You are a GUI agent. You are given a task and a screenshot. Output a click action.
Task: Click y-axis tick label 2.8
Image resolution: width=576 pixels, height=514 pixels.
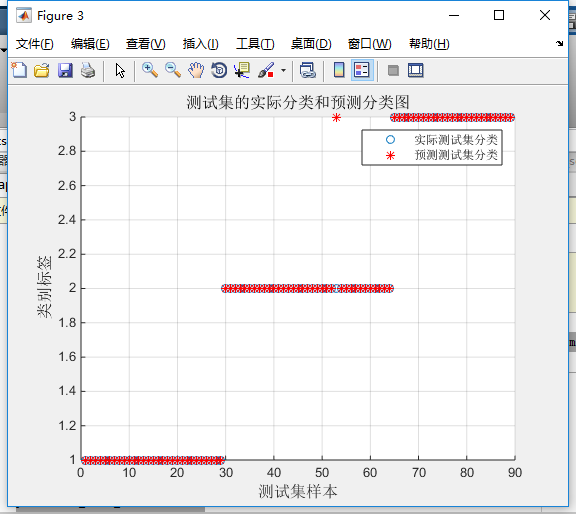click(67, 151)
